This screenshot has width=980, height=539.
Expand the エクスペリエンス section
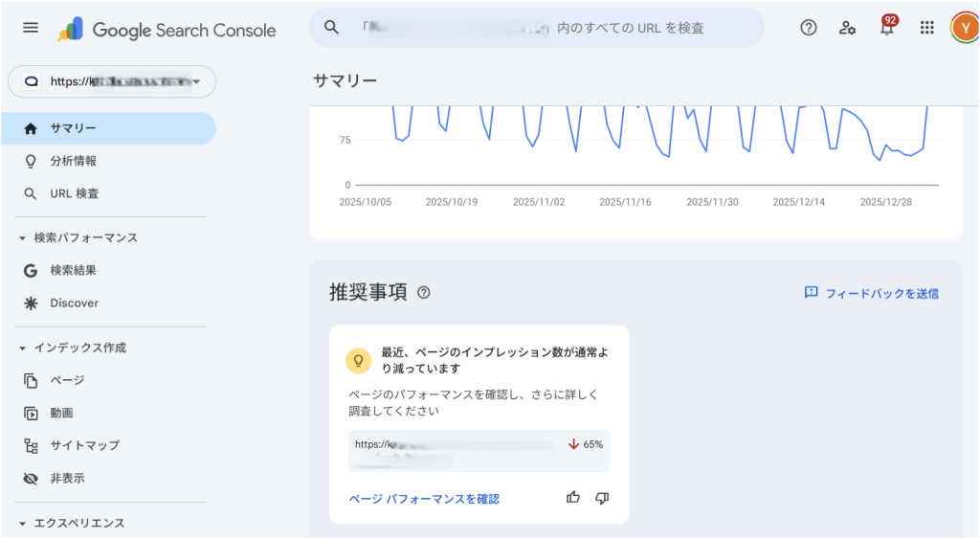coord(23,523)
